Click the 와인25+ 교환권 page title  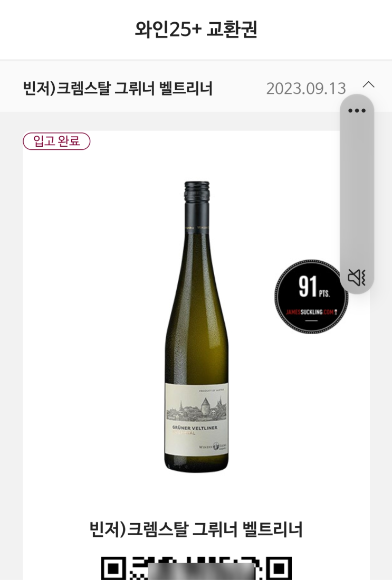click(x=196, y=29)
